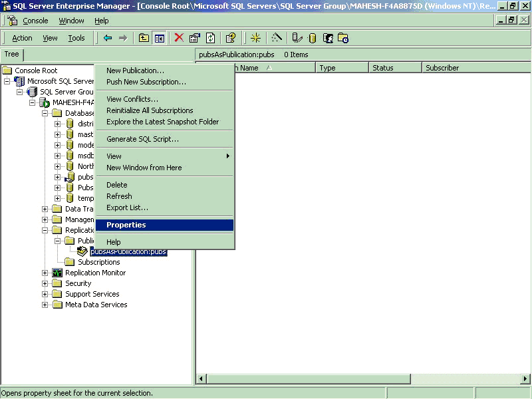This screenshot has height=399, width=532.
Task: Open the View submenu in context menu
Action: pos(164,156)
